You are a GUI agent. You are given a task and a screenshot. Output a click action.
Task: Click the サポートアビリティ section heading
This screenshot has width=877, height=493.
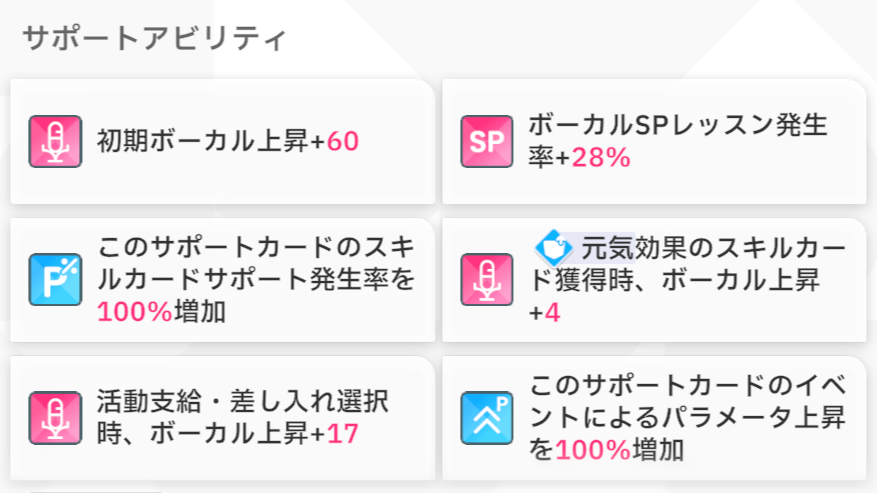[154, 39]
